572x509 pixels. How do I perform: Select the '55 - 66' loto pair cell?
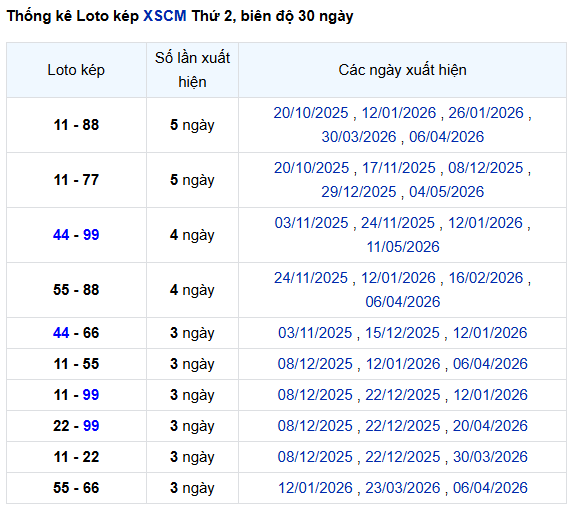pyautogui.click(x=76, y=488)
